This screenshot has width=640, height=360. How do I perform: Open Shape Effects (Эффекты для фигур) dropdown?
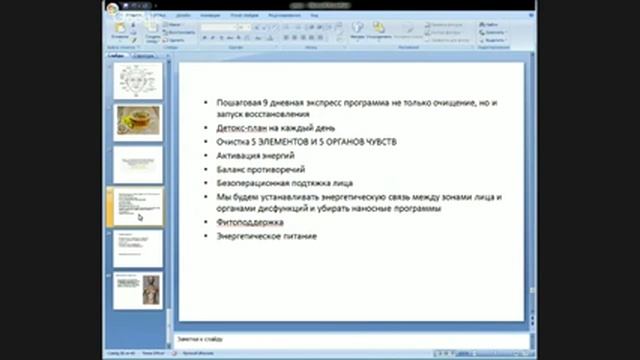(x=447, y=40)
